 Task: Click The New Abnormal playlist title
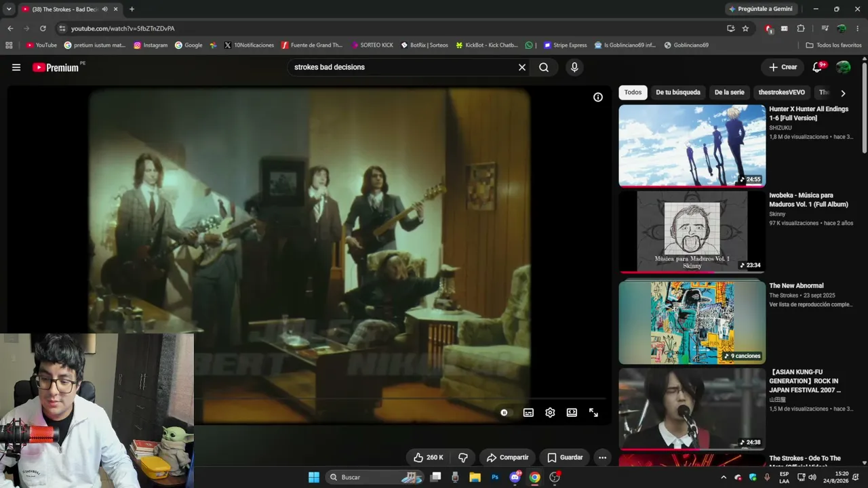tap(796, 286)
